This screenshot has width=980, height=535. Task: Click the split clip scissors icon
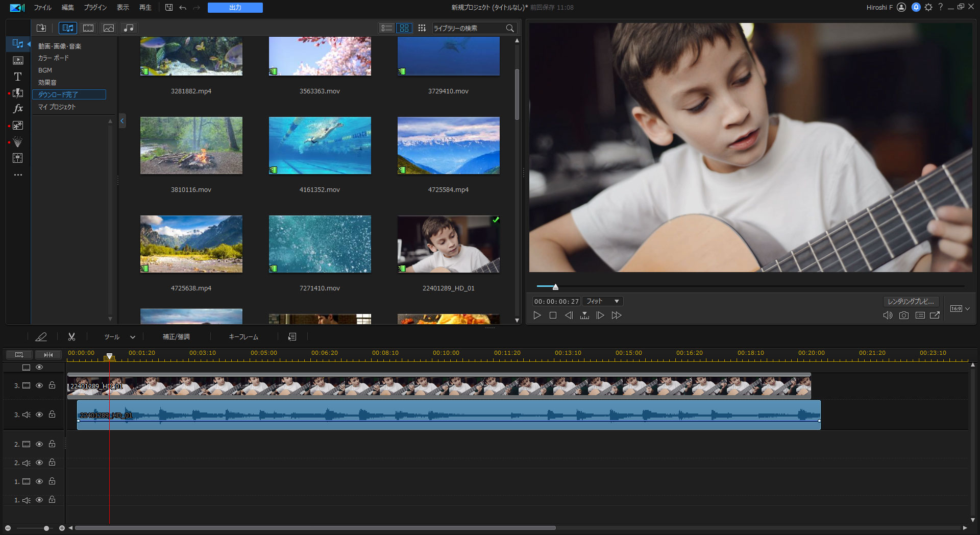(x=71, y=337)
